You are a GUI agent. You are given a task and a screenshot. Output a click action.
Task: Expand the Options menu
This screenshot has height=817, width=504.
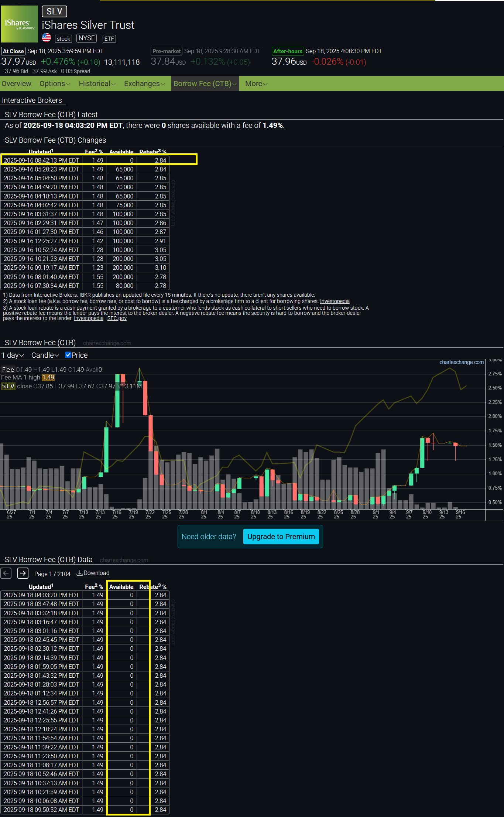(55, 84)
